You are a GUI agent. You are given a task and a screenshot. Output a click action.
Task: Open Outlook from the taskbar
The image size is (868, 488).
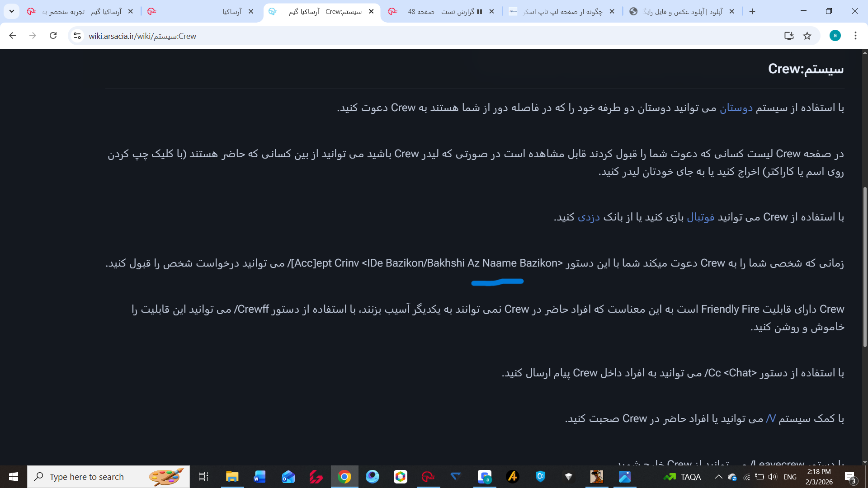pos(288,477)
